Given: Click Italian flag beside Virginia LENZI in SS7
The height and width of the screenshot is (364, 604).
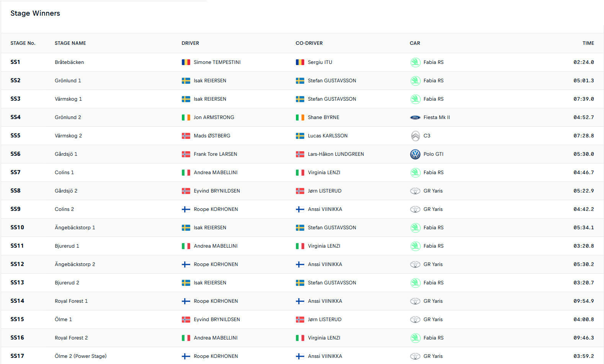Looking at the screenshot, I should click(x=300, y=173).
